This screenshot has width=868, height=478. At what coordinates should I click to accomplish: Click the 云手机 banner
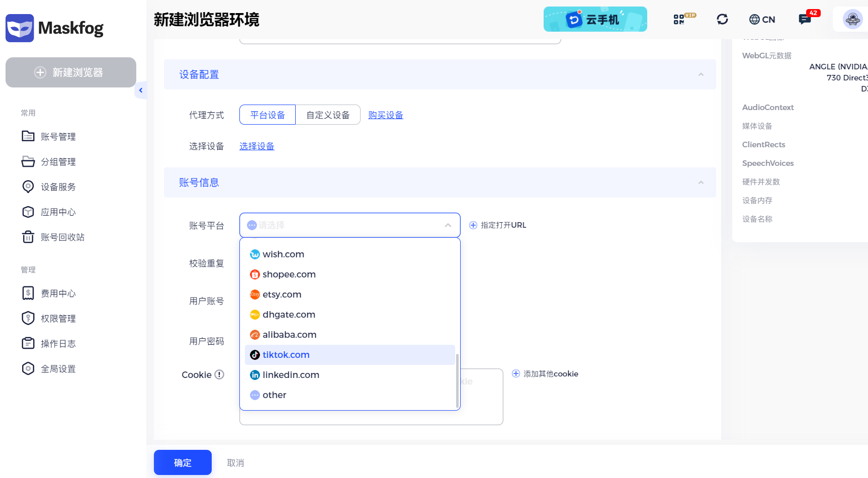click(595, 19)
